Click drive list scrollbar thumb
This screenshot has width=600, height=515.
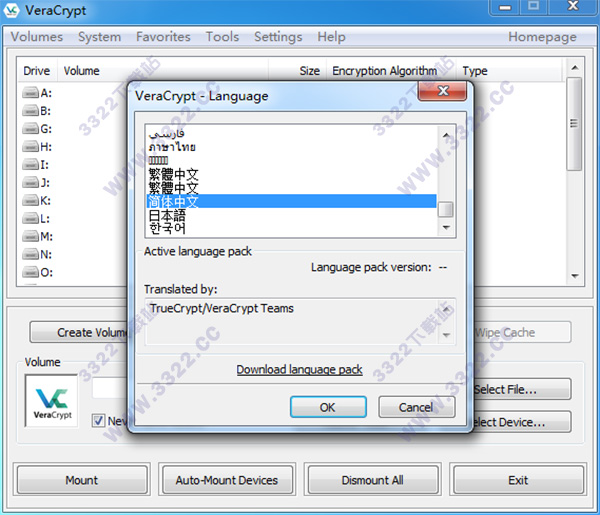tap(574, 124)
